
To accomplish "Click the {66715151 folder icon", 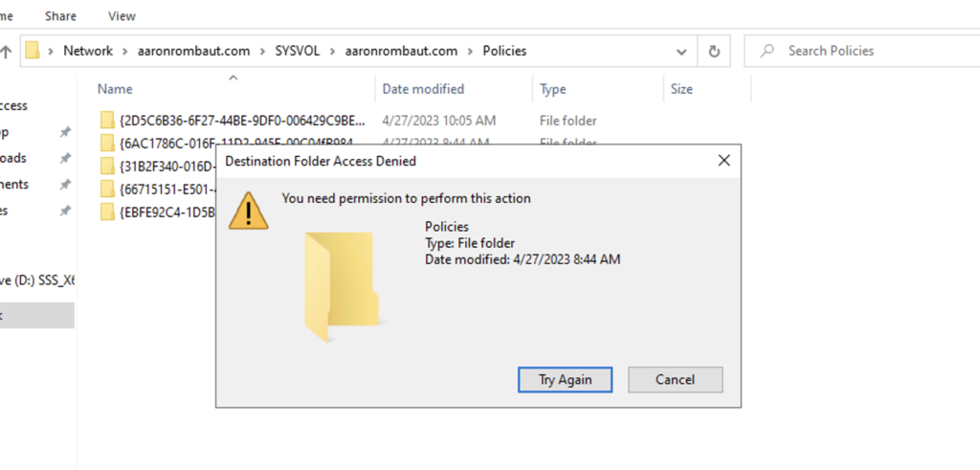I will tap(106, 190).
